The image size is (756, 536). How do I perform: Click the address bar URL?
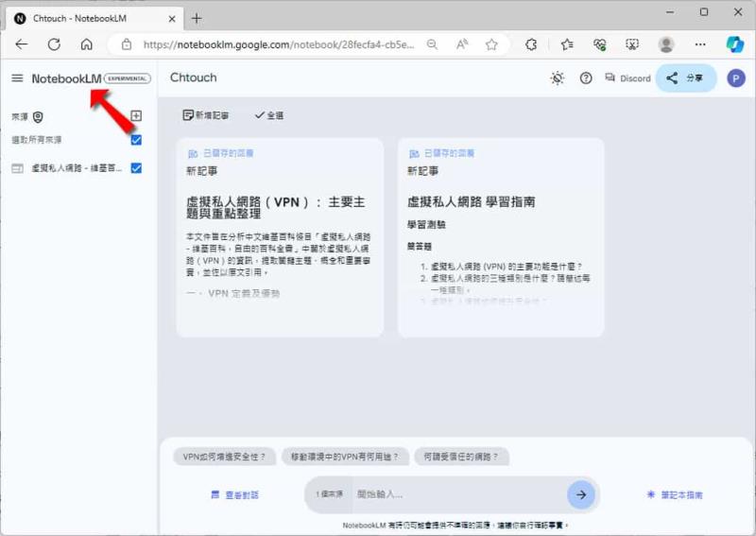pyautogui.click(x=279, y=44)
